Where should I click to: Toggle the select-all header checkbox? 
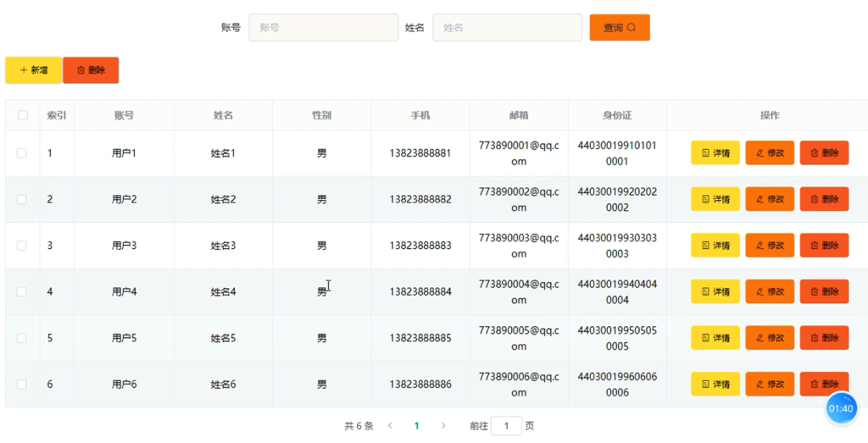point(23,115)
